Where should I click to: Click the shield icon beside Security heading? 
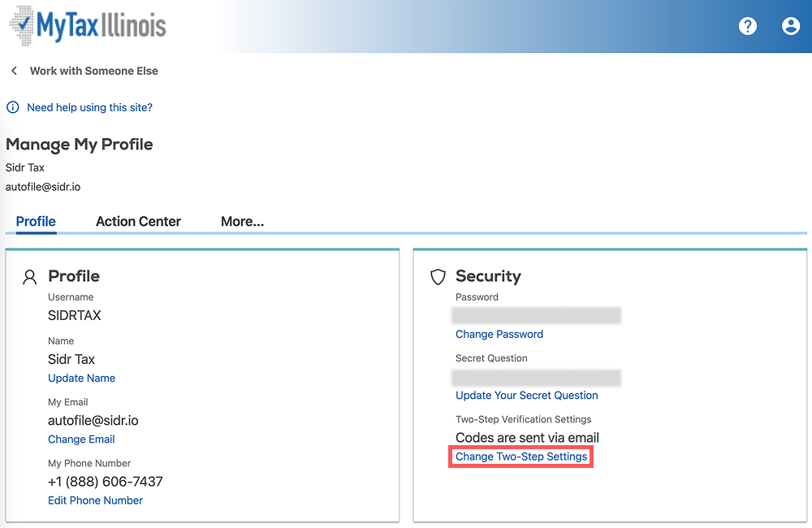pyautogui.click(x=438, y=277)
